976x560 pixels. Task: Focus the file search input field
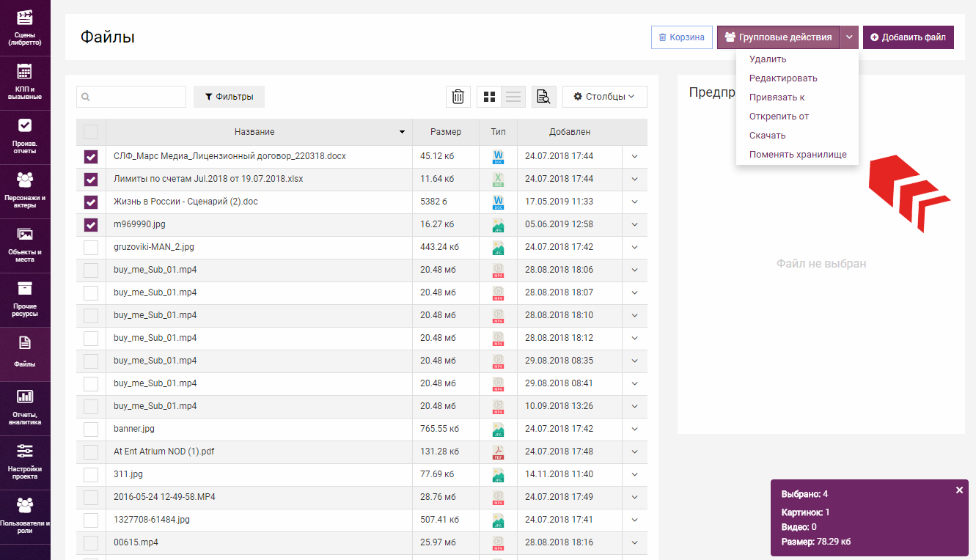(131, 97)
